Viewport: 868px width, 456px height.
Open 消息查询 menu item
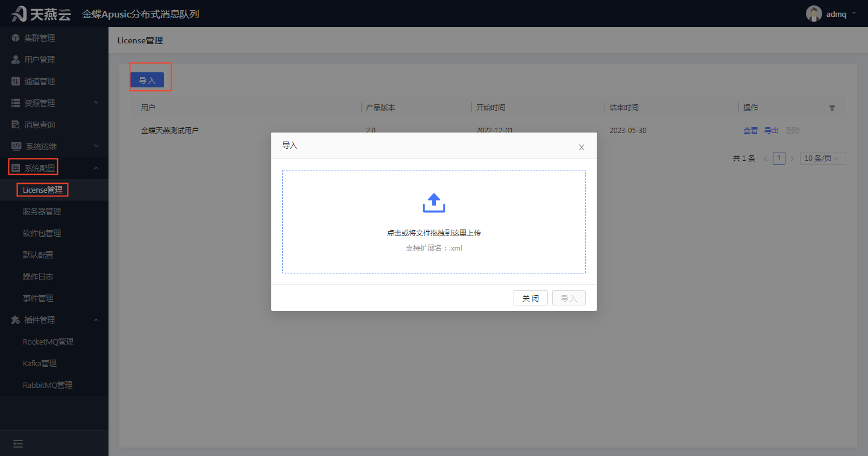(x=54, y=125)
